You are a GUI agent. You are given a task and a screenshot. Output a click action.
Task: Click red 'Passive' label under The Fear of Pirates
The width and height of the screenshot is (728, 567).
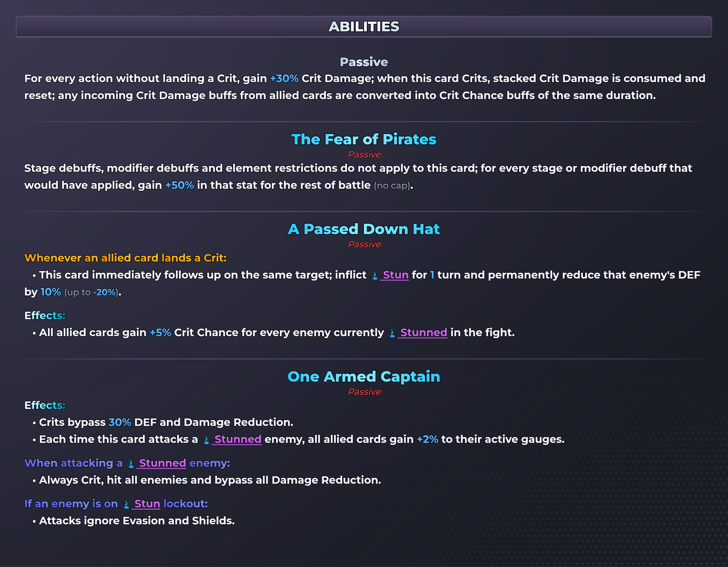[x=364, y=155]
